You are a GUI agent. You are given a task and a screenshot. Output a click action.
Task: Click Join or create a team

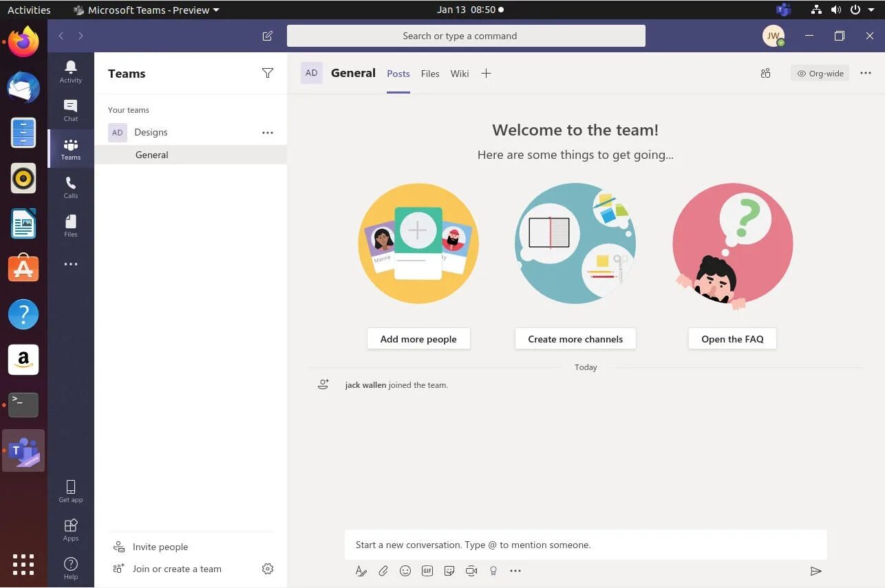click(x=177, y=569)
